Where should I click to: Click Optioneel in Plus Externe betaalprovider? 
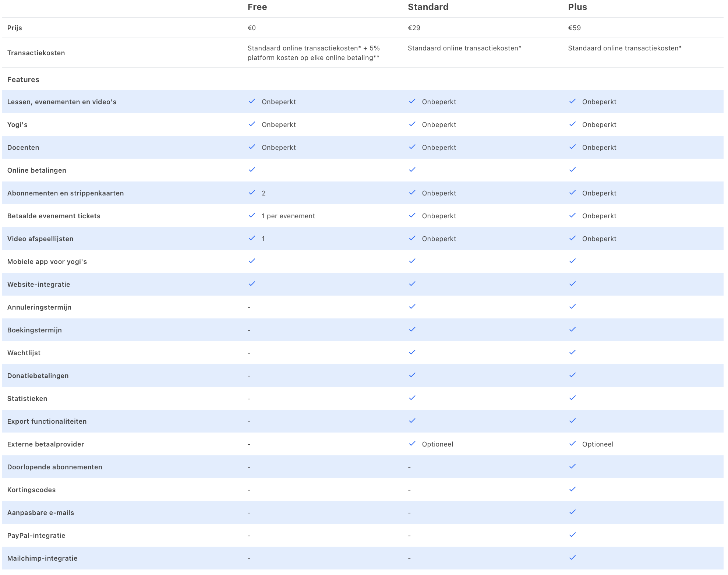click(x=598, y=444)
